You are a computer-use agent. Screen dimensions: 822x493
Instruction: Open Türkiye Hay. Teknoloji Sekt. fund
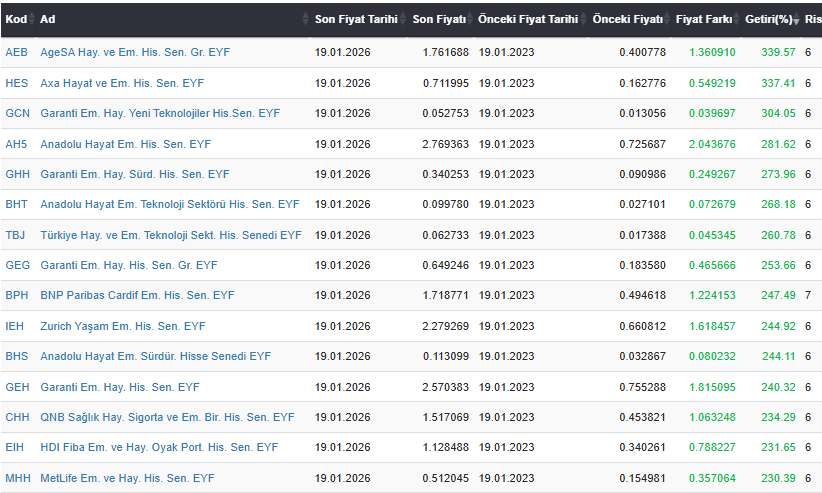click(x=170, y=235)
